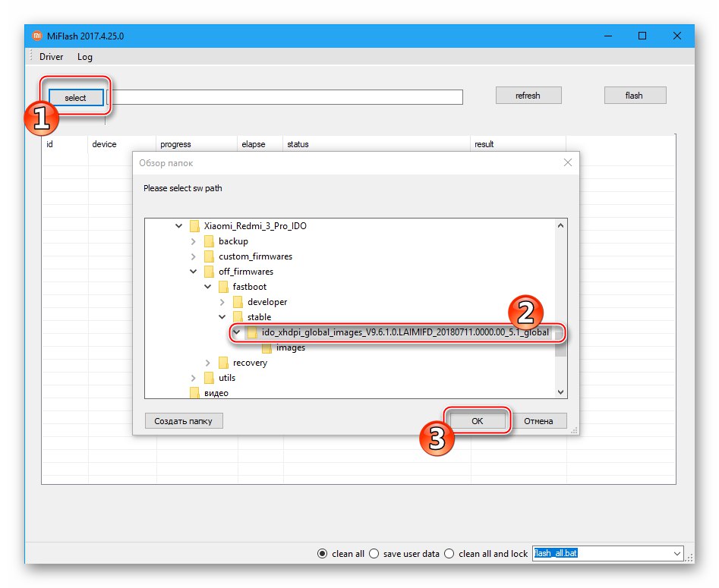
Task: Select the видео folder
Action: (x=216, y=393)
